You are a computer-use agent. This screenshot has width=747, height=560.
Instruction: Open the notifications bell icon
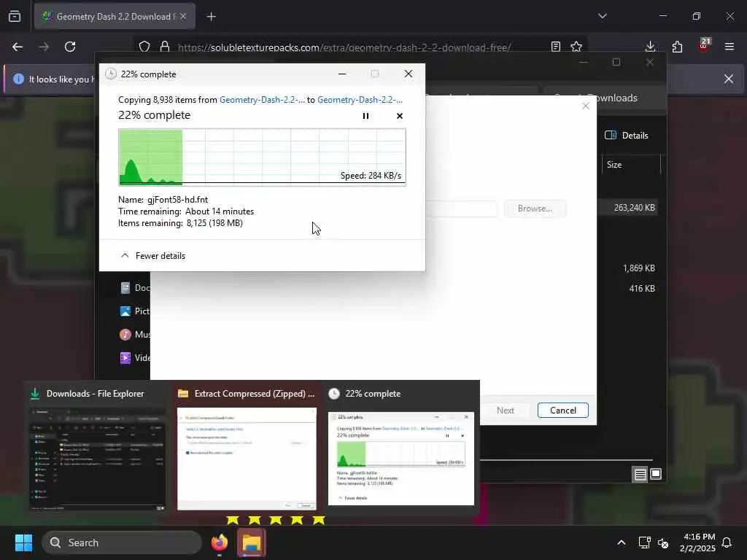[x=727, y=542]
